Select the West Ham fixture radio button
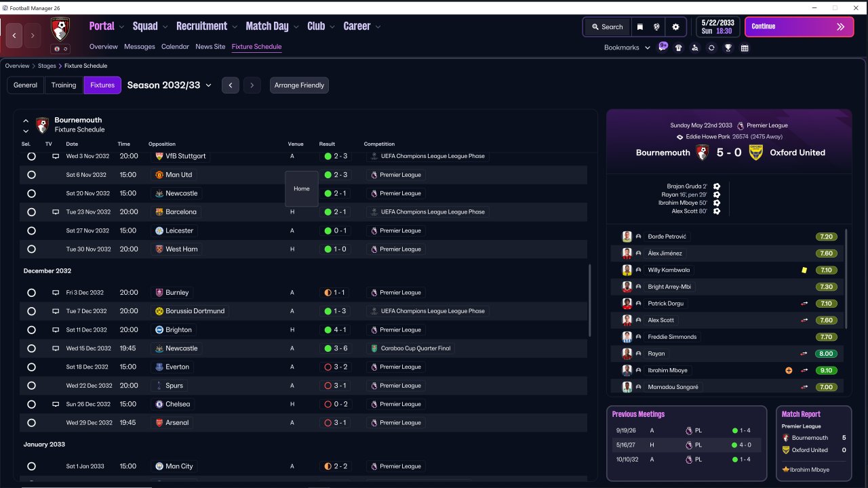This screenshot has height=488, width=868. pos(31,249)
